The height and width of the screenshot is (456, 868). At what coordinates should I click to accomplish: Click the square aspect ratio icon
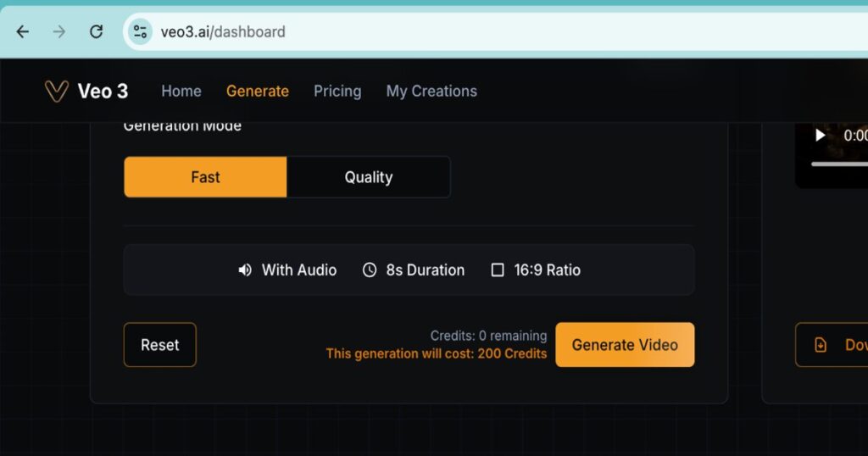(x=498, y=270)
